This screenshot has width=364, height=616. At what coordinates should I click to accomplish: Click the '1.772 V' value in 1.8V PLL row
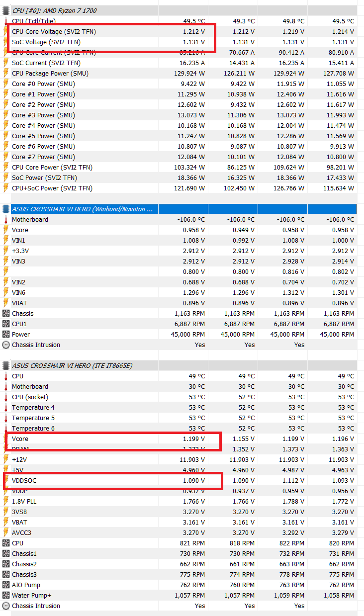pos(343,501)
